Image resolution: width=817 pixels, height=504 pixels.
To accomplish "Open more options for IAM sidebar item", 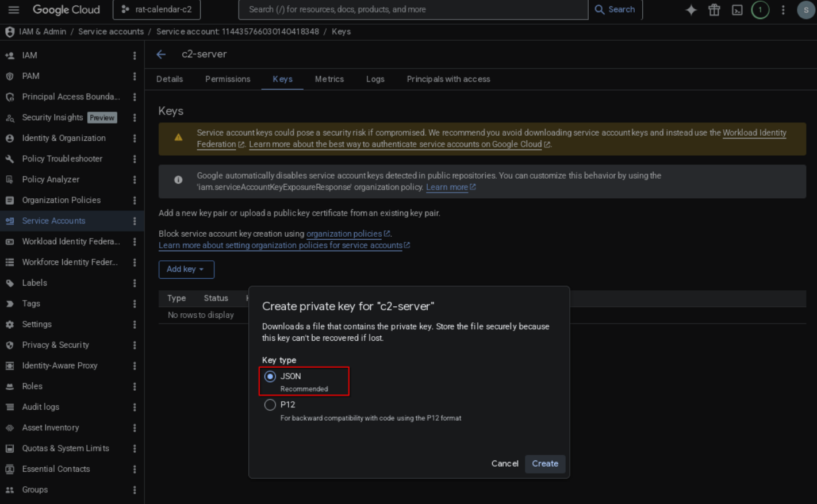I will point(135,56).
